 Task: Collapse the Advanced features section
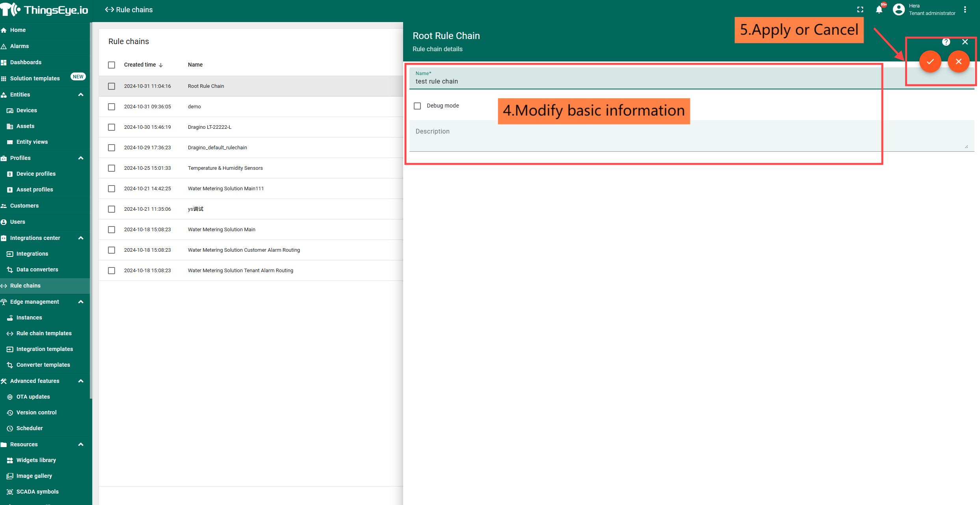[x=81, y=381]
